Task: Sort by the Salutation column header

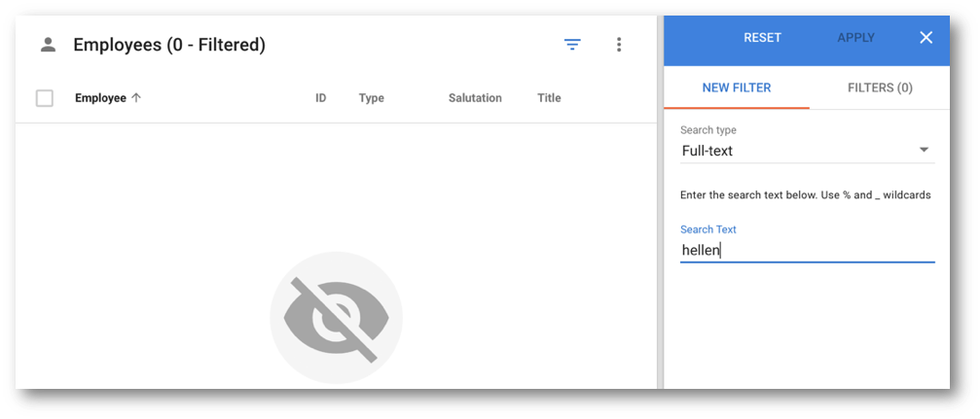Action: pyautogui.click(x=475, y=98)
